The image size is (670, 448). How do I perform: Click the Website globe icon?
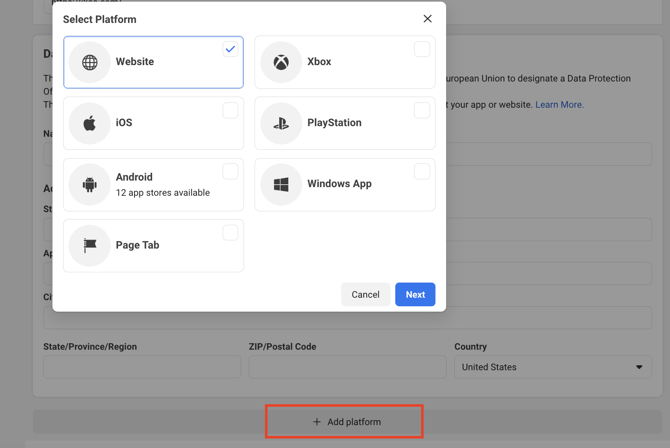pyautogui.click(x=90, y=62)
